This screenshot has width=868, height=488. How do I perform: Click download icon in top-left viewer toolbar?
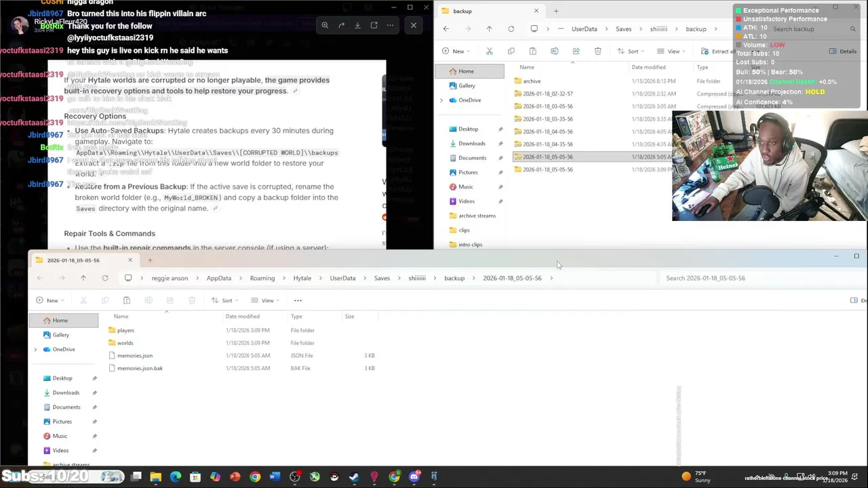click(x=357, y=25)
